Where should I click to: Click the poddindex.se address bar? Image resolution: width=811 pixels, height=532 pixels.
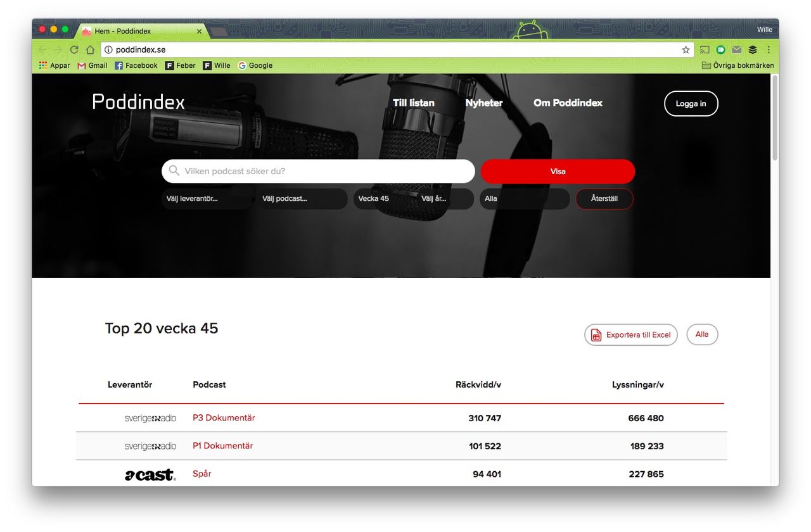tap(396, 49)
